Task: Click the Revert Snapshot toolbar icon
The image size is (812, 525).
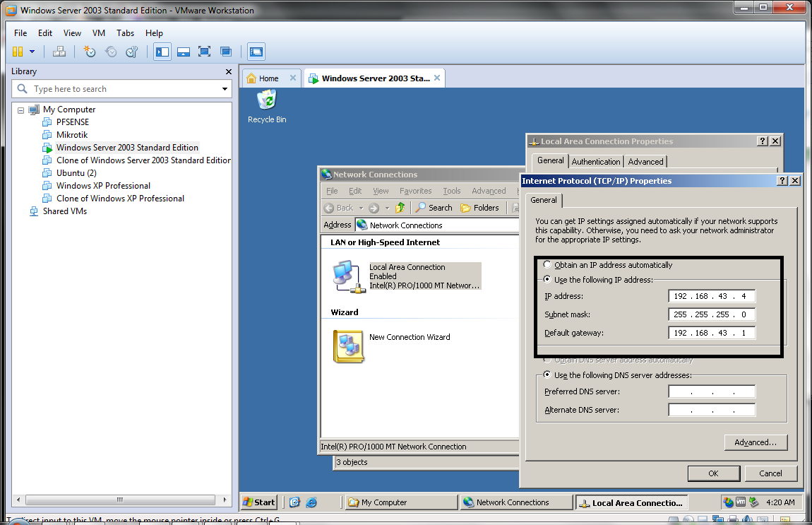Action: point(111,51)
